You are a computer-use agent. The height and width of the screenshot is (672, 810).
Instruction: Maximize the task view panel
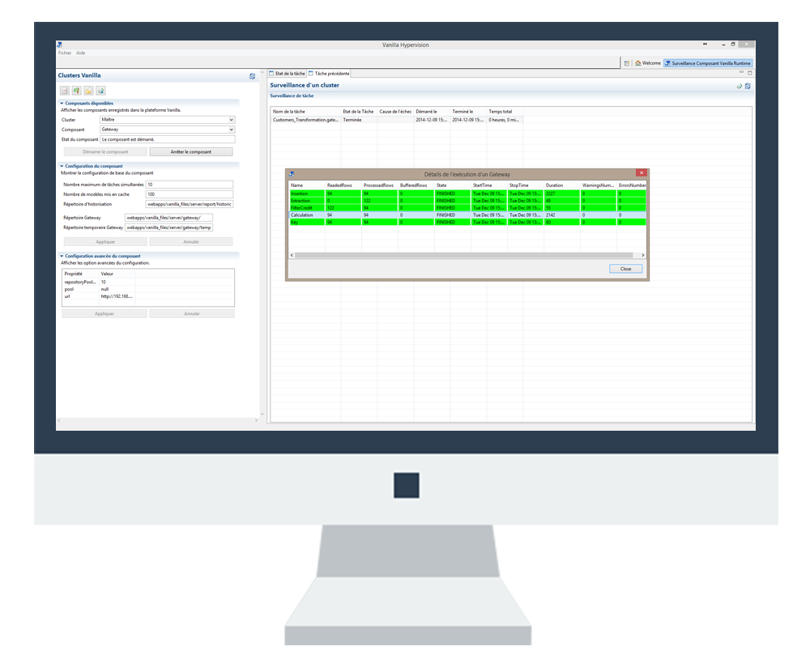[749, 72]
